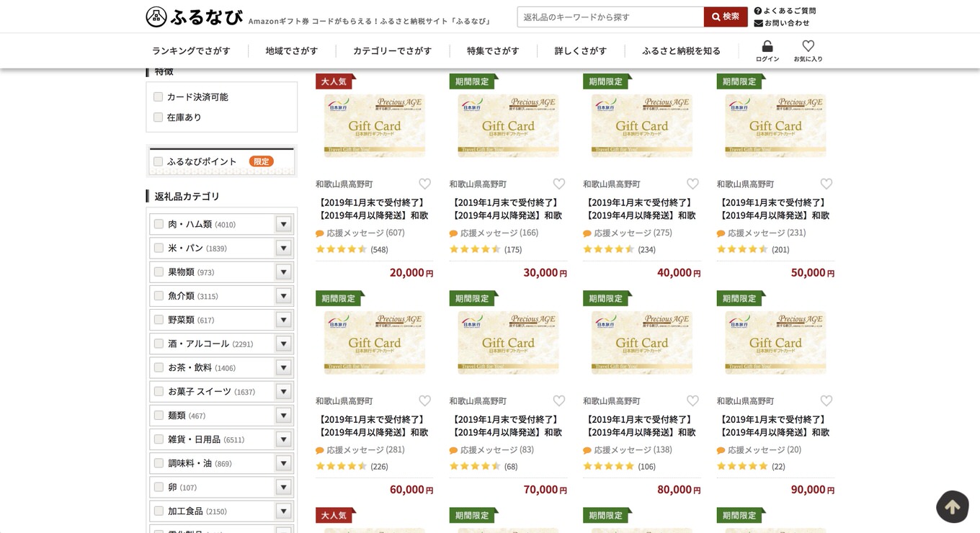Click the 期間限定 badge on 30,000円 card
Screen dimensions: 980x533
click(x=473, y=81)
